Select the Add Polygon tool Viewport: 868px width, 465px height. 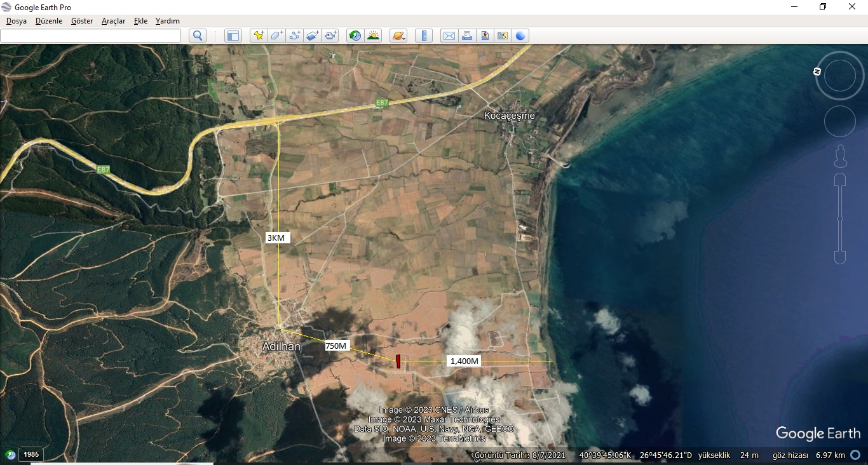(276, 36)
